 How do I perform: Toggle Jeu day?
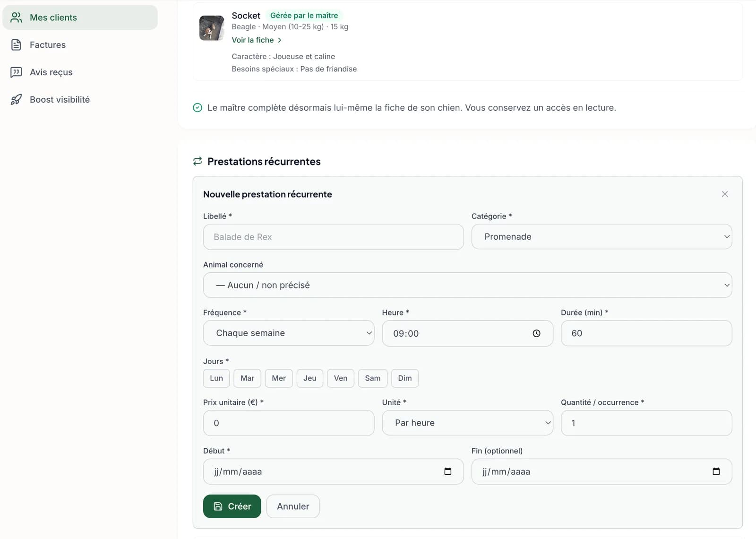tap(310, 378)
